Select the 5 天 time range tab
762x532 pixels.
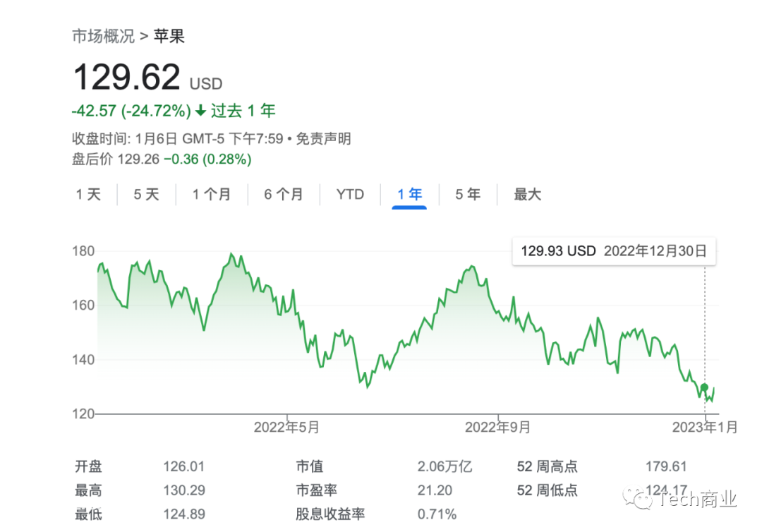click(147, 194)
